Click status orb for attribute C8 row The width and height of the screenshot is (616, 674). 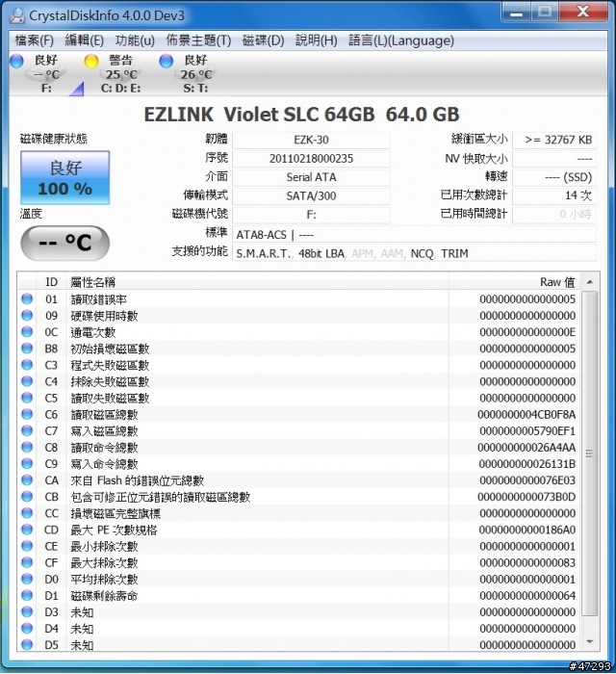pos(27,447)
